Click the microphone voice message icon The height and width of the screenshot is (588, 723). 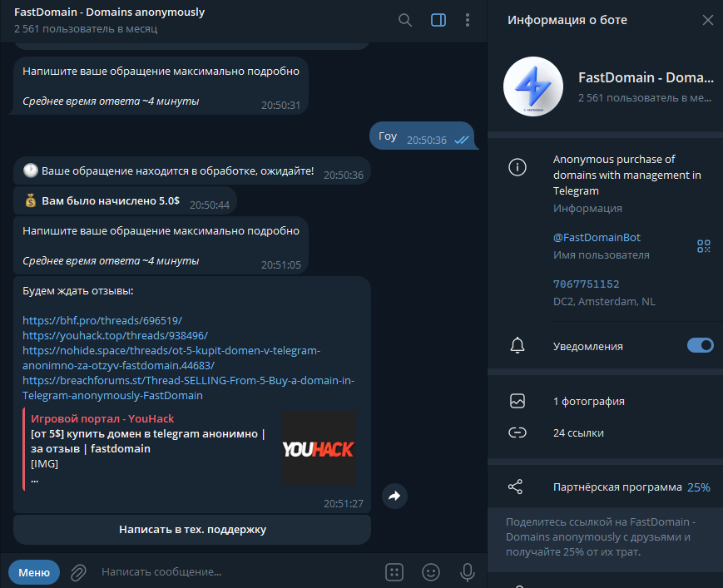tap(467, 572)
